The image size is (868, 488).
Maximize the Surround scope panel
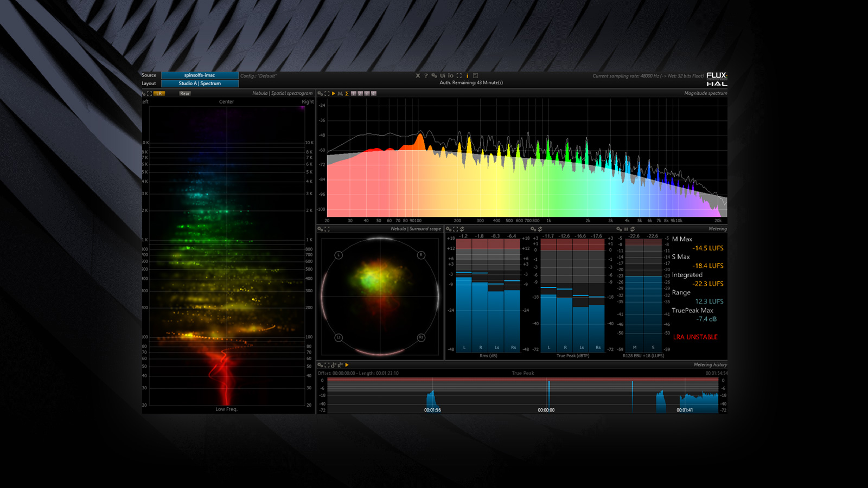pos(327,229)
